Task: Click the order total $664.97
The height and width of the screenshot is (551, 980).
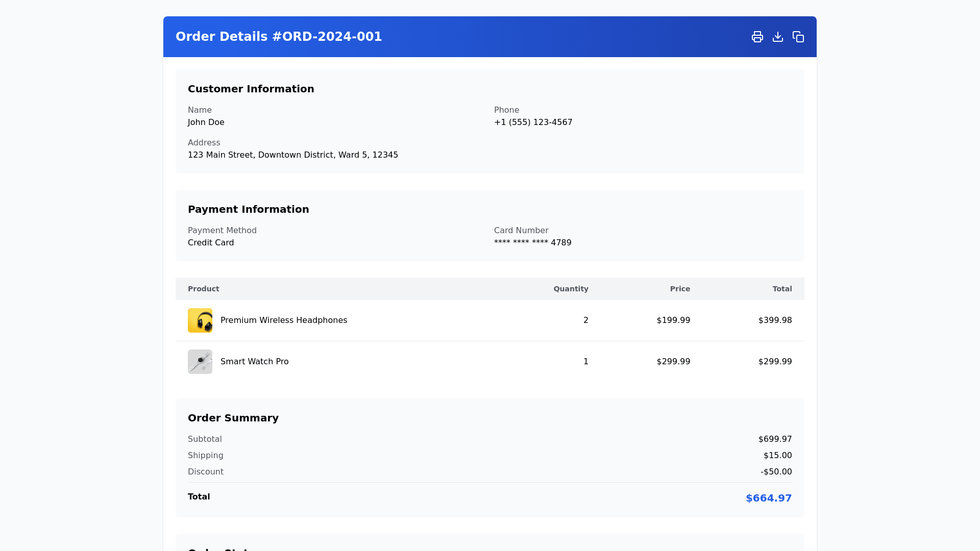Action: [768, 498]
